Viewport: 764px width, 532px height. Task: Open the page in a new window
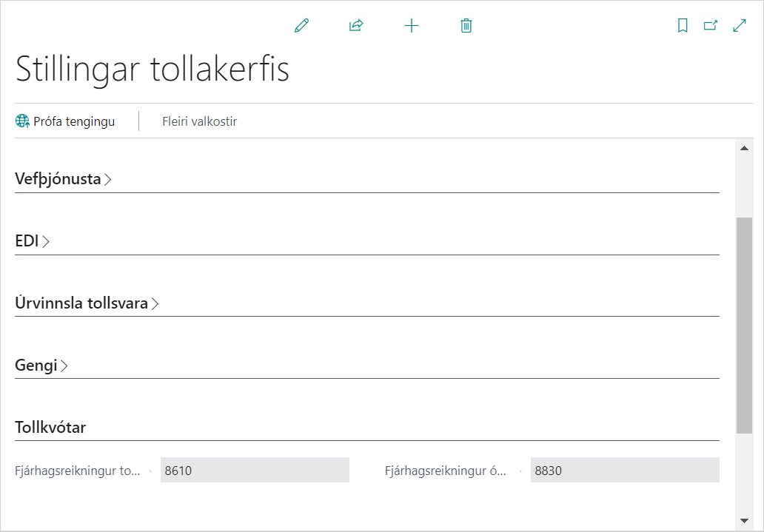711,26
